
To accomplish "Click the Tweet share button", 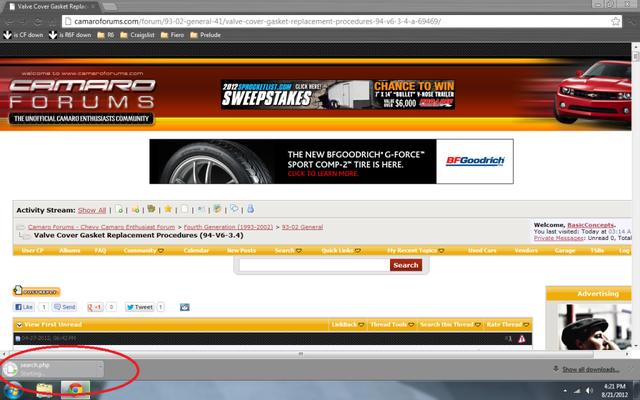I will coord(140,307).
